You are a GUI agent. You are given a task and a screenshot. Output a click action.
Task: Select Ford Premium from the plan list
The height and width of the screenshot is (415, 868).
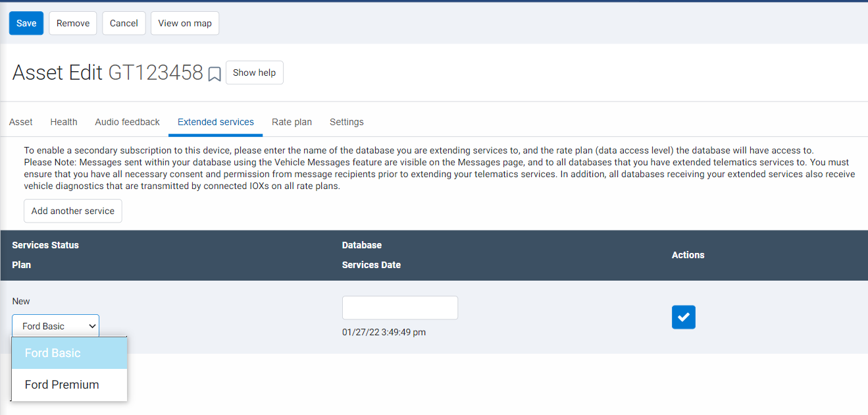[69, 385]
